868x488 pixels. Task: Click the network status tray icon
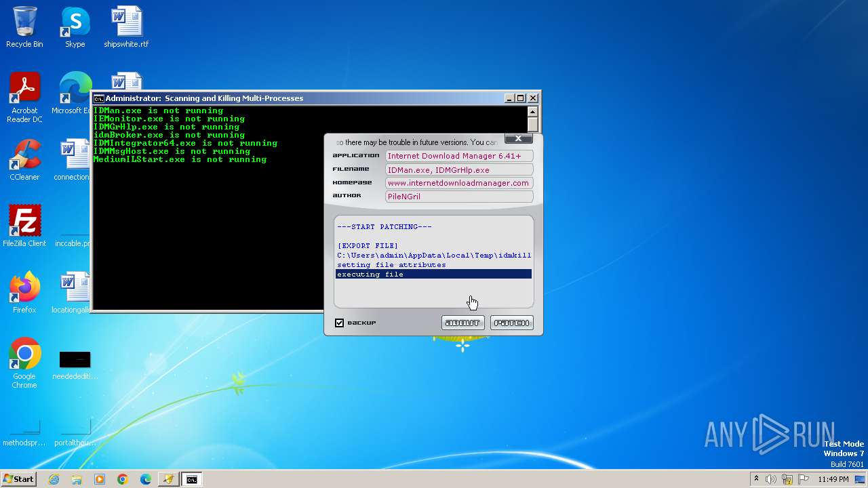787,479
